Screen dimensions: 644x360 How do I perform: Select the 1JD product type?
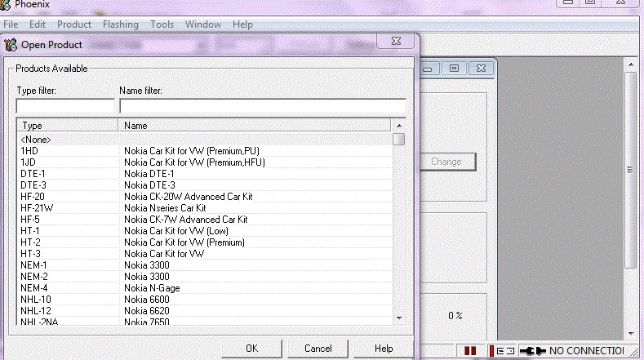(28, 162)
